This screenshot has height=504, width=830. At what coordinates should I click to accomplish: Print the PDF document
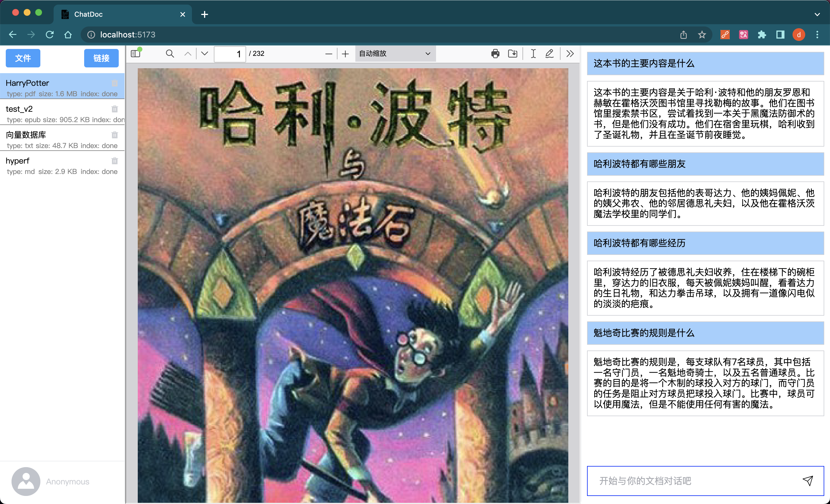[495, 54]
